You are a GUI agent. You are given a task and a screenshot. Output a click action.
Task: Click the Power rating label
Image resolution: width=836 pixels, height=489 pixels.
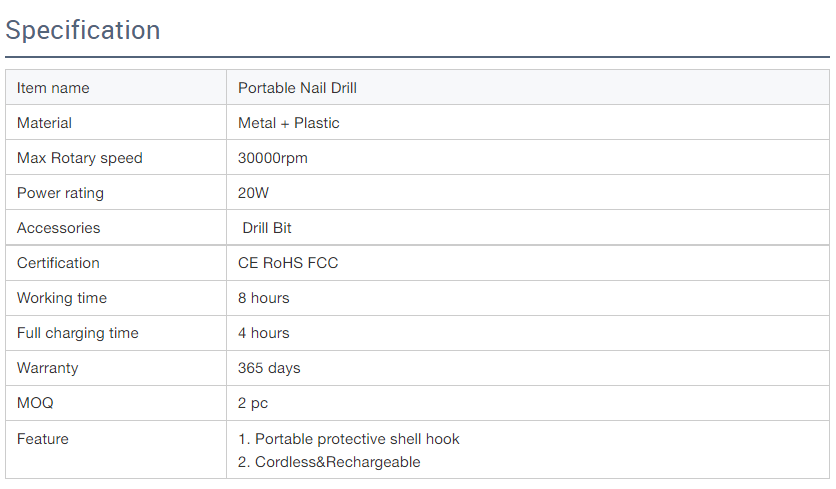click(60, 193)
